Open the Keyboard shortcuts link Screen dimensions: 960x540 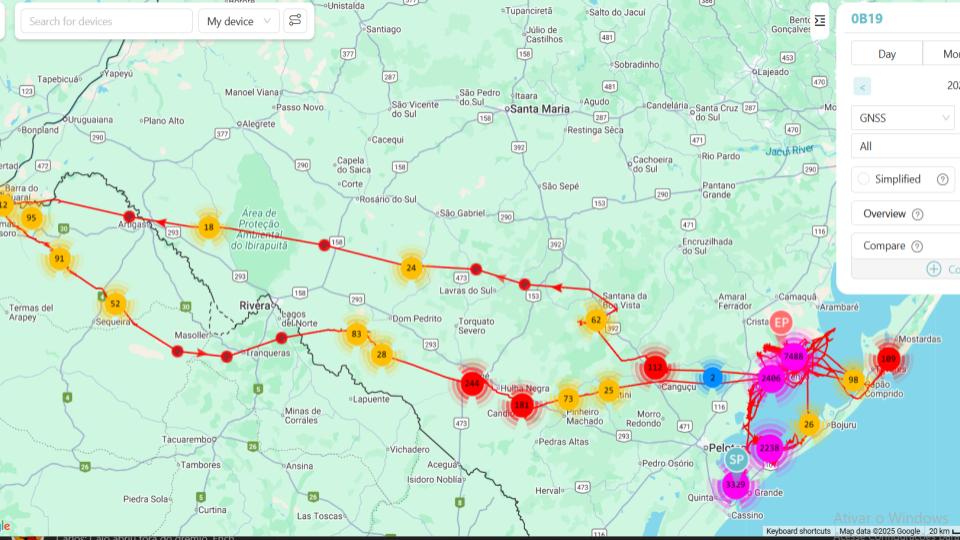coord(798,531)
